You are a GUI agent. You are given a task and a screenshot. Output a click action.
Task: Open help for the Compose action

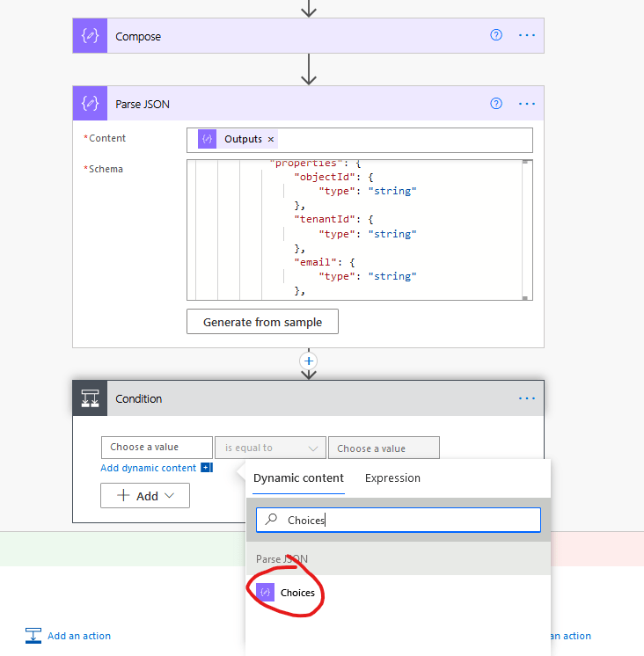(496, 35)
